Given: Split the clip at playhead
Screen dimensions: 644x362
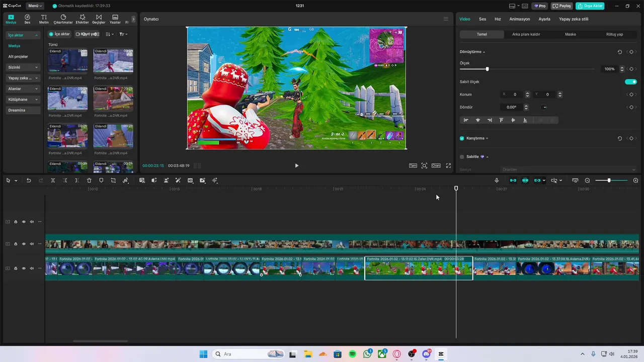Looking at the screenshot, I should pyautogui.click(x=53, y=180).
